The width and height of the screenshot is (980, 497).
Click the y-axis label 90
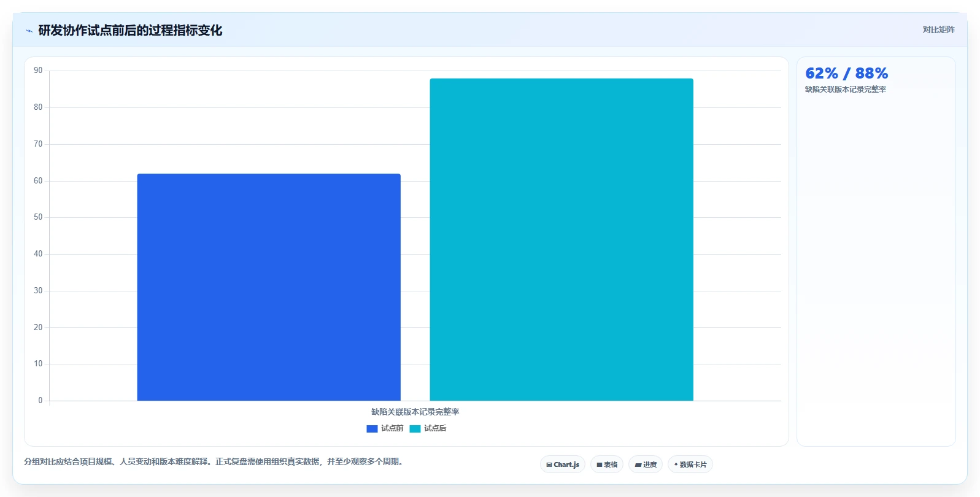coord(38,71)
